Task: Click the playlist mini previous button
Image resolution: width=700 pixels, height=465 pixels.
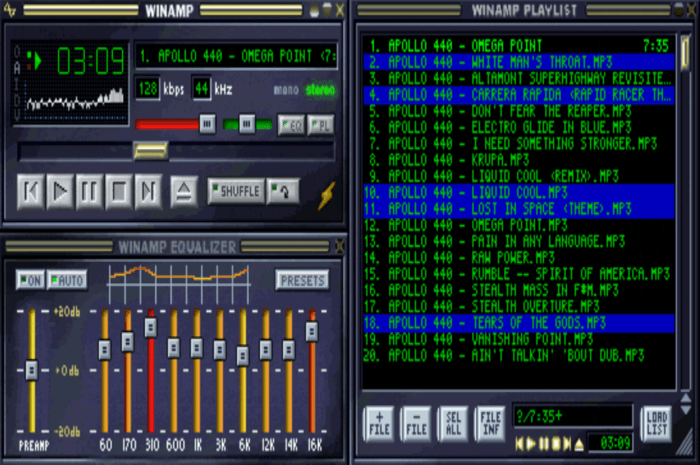Action: click(x=519, y=444)
